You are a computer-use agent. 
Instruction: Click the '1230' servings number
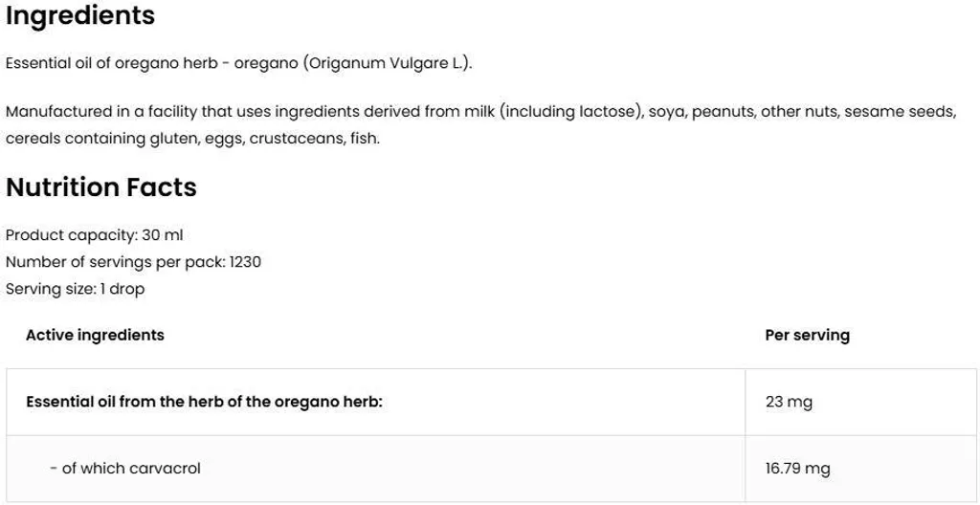tap(245, 262)
